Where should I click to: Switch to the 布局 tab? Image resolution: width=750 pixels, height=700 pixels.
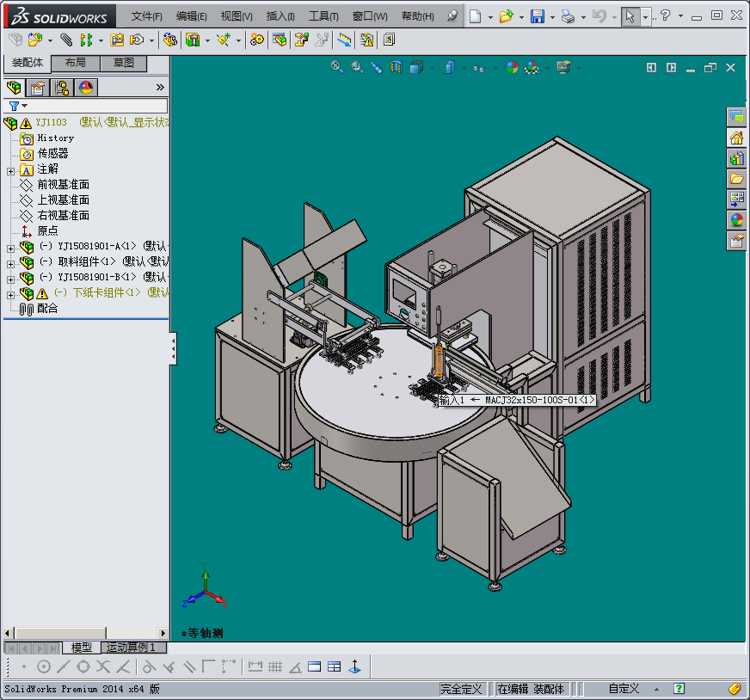tap(75, 64)
